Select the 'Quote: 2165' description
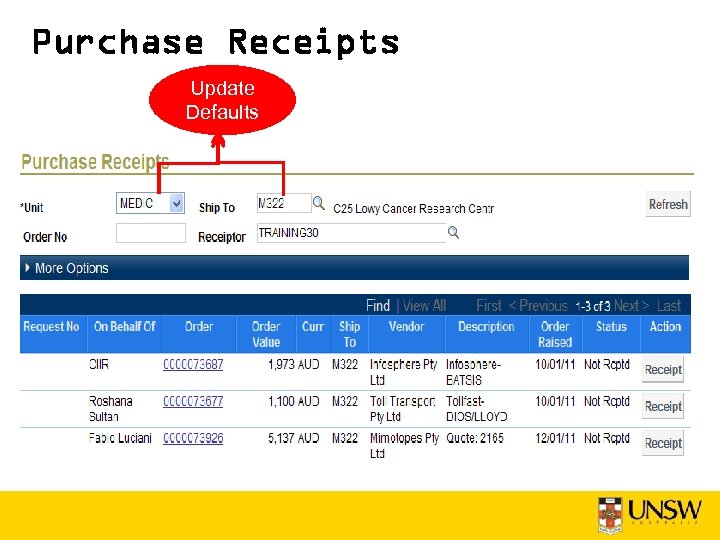 (475, 438)
